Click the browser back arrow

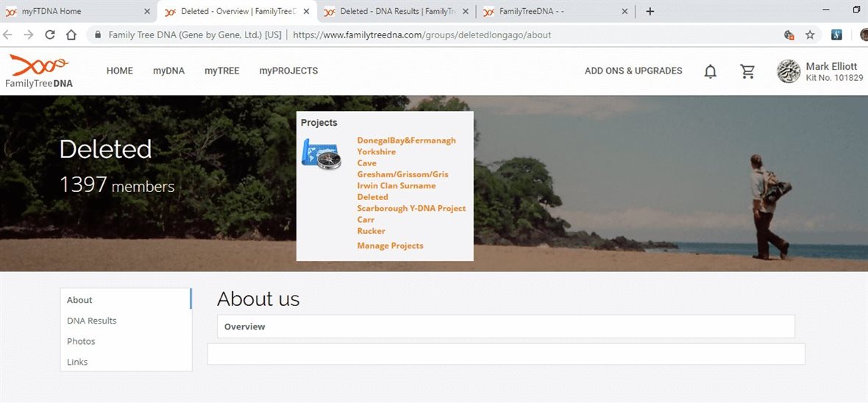[x=8, y=35]
